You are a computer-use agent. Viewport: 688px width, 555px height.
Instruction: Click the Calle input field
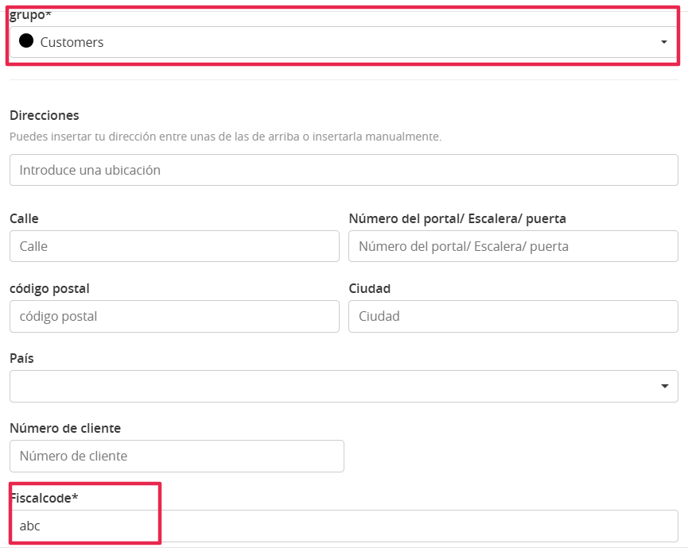tap(174, 246)
